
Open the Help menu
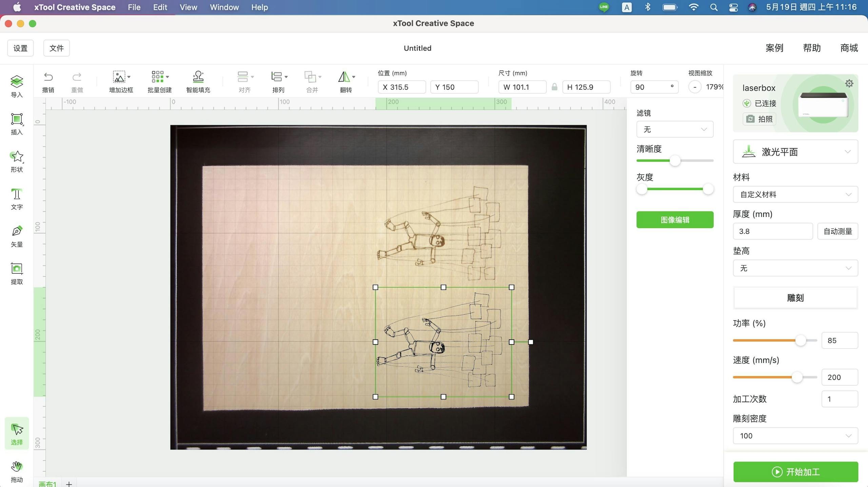point(259,7)
